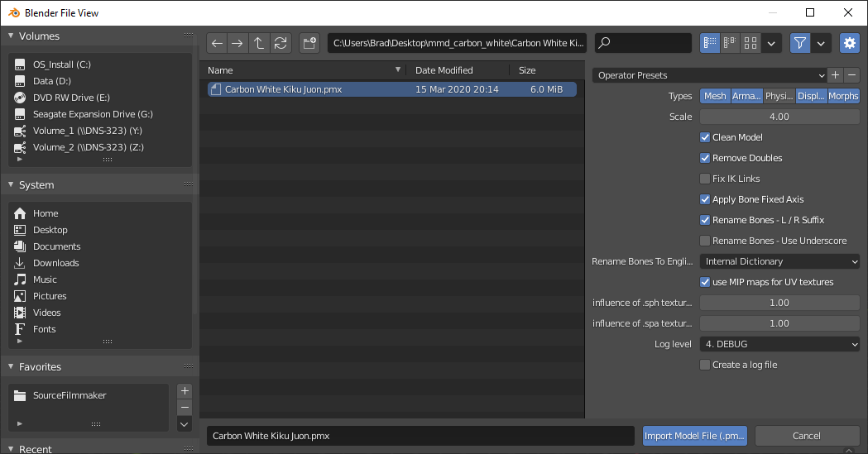Screen dimensions: 868x454
Task: Click influence of .sph texture value
Action: click(x=779, y=303)
